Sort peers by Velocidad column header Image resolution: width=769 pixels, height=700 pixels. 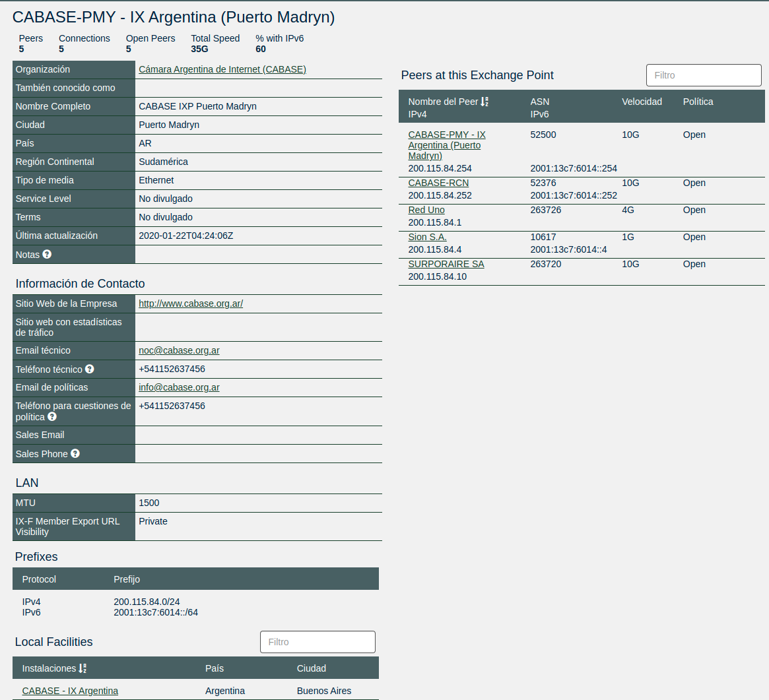click(x=642, y=102)
